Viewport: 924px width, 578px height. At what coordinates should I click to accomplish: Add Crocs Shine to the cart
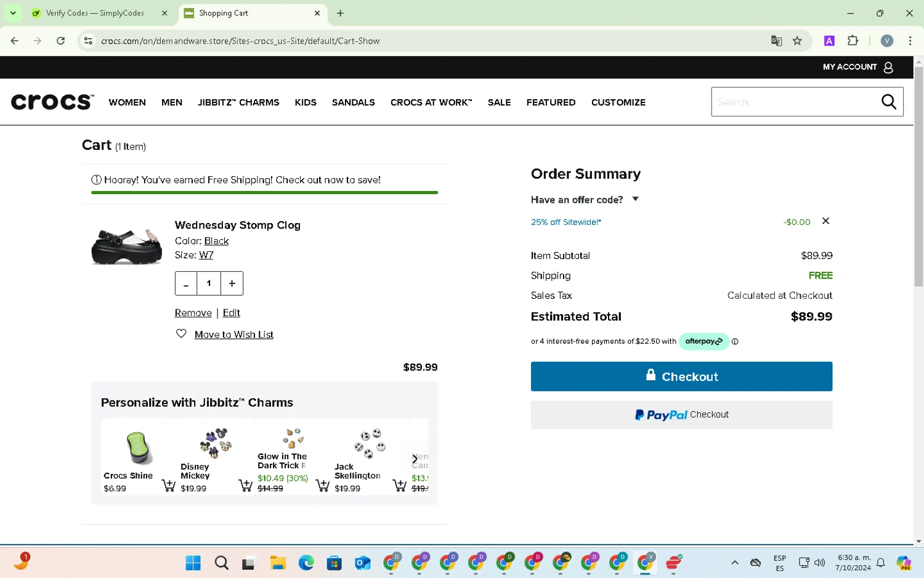168,486
